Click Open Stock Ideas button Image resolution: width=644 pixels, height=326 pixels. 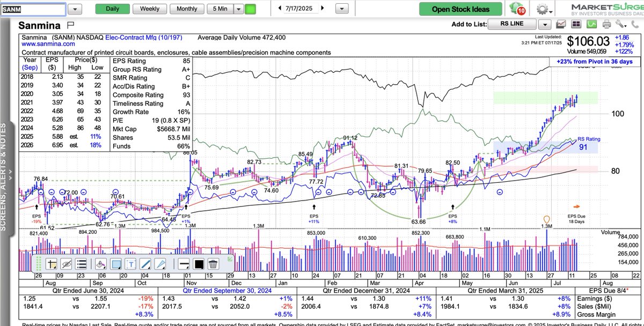461,9
